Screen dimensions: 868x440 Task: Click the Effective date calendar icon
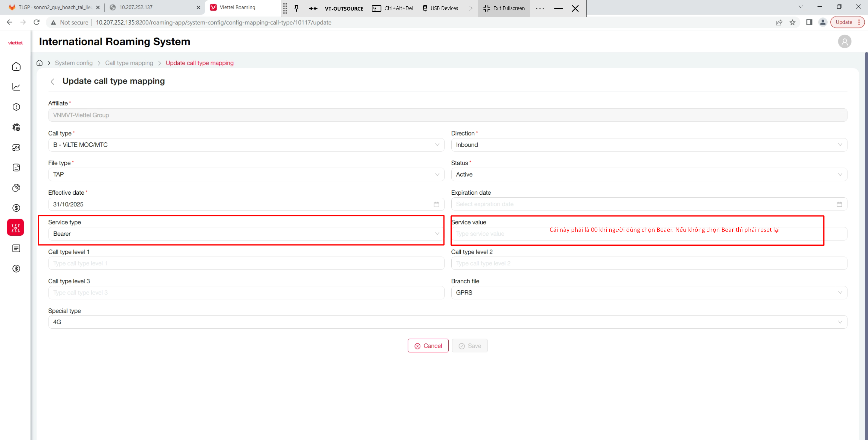[436, 204]
